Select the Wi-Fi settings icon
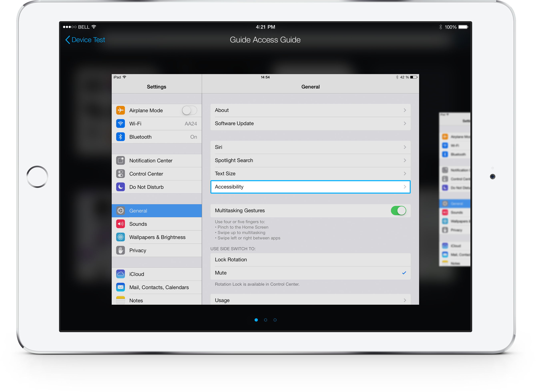Screen dimensions: 536x392 [x=121, y=123]
